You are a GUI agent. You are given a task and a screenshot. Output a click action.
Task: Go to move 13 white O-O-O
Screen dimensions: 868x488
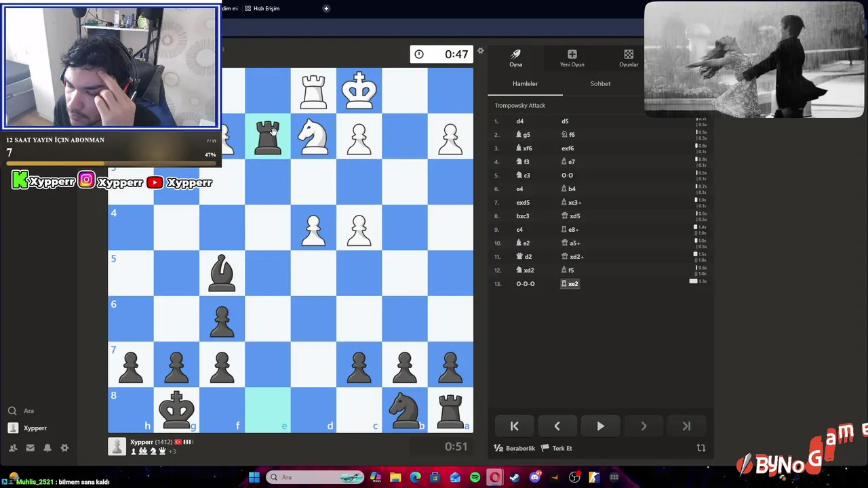click(526, 284)
